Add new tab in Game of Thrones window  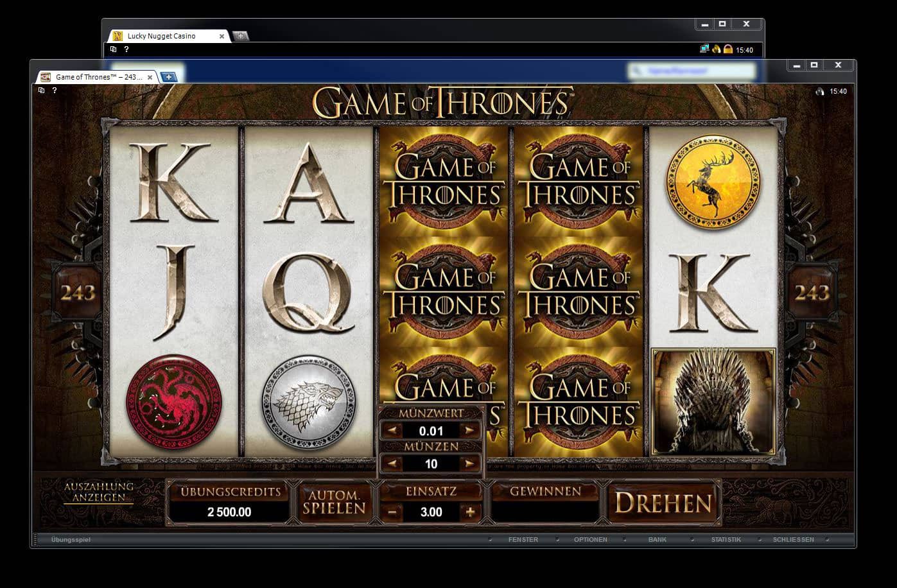168,77
